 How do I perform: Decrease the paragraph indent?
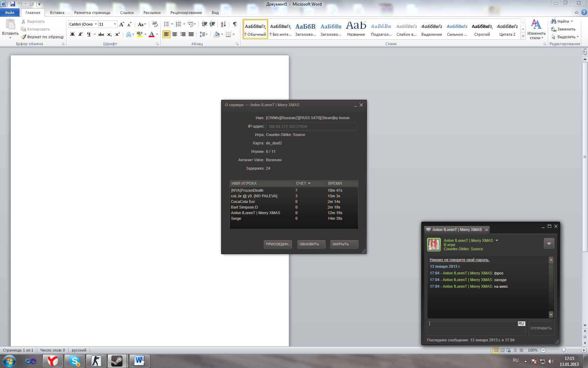click(204, 24)
